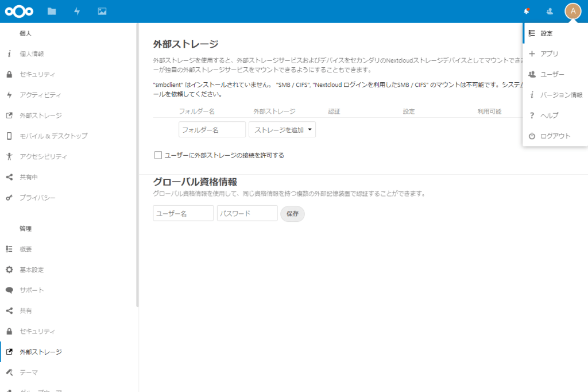Click the Nextcloud logo
Screen dimensions: 588x392
tap(19, 11)
